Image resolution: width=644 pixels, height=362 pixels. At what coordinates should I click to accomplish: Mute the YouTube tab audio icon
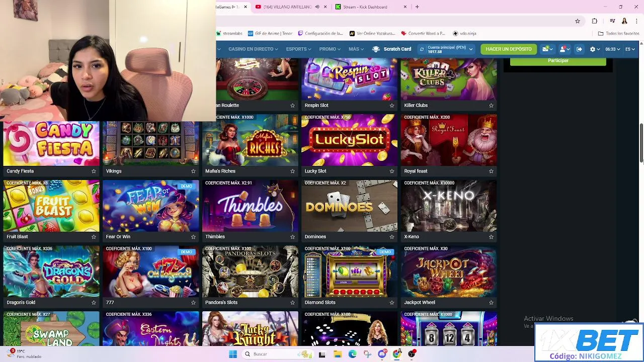coord(317,7)
